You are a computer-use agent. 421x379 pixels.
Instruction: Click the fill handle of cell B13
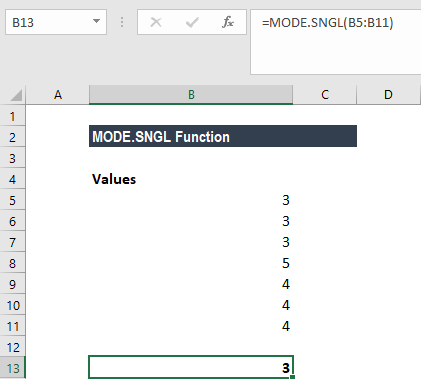tap(293, 377)
